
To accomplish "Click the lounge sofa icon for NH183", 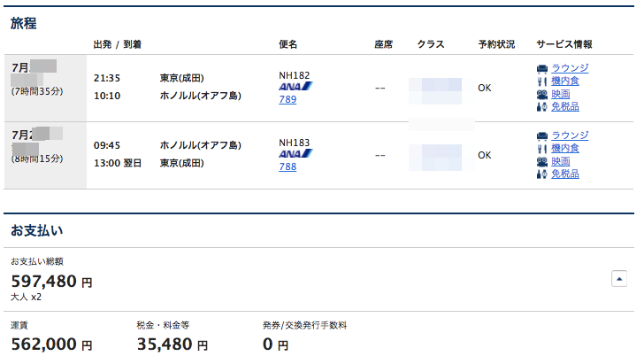I will [542, 136].
